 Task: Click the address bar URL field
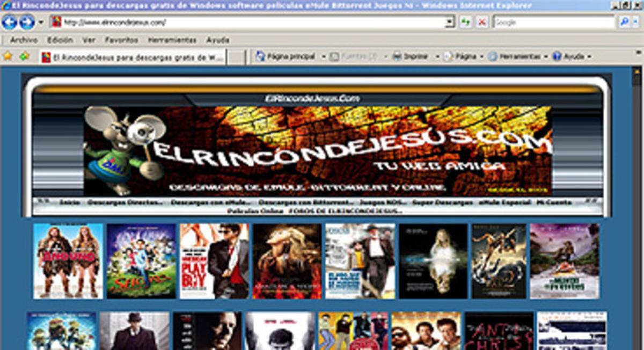pyautogui.click(x=252, y=23)
